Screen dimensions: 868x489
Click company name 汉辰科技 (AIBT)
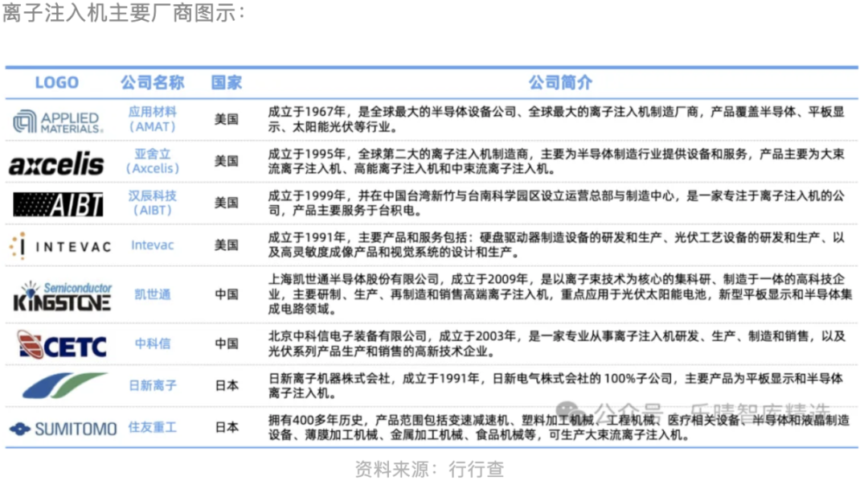click(x=152, y=203)
